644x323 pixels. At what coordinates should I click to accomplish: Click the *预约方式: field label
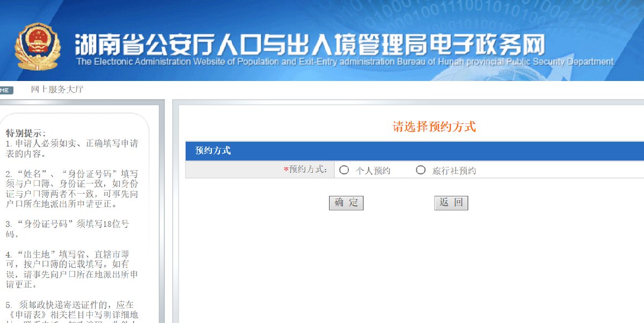click(x=305, y=170)
